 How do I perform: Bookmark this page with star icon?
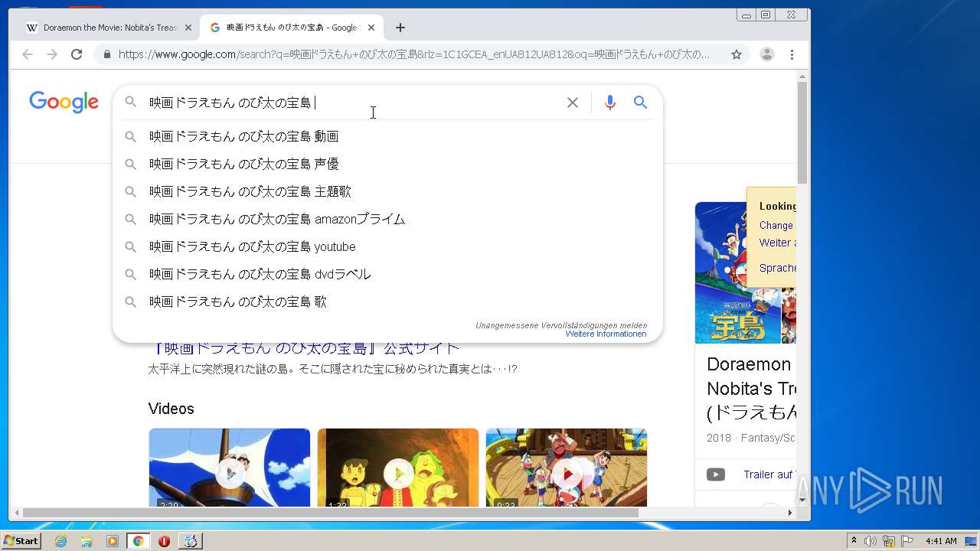click(737, 54)
